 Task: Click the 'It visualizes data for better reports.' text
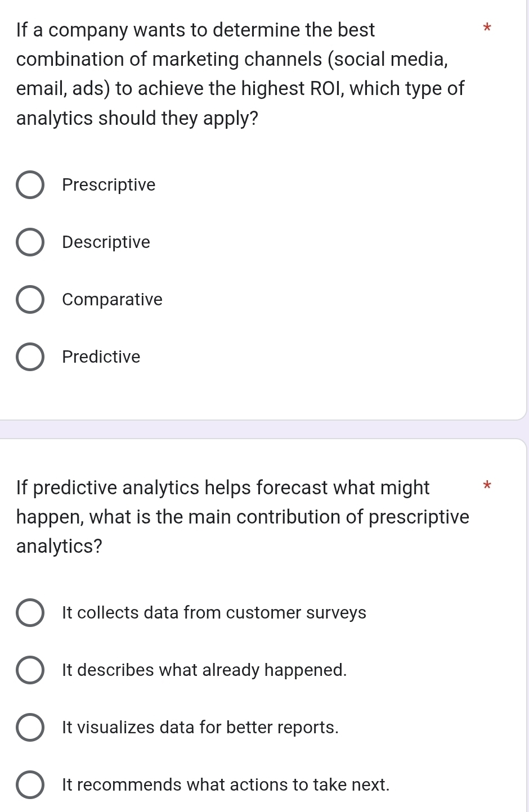(200, 728)
